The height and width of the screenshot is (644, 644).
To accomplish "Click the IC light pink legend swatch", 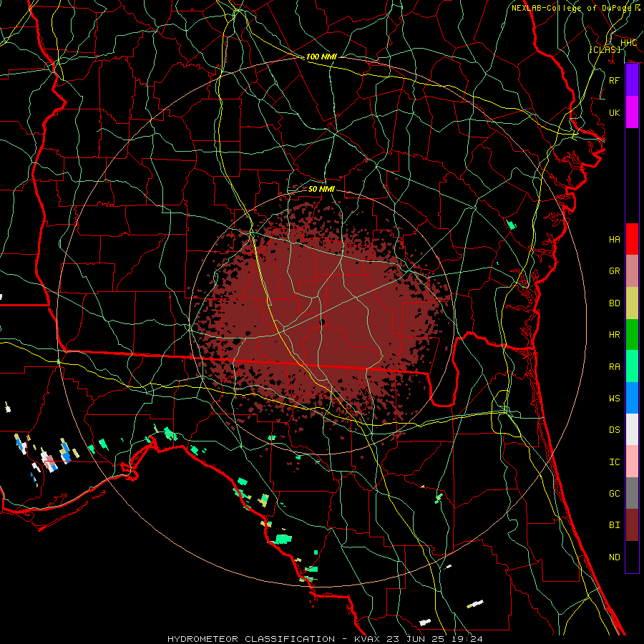I will click(632, 462).
